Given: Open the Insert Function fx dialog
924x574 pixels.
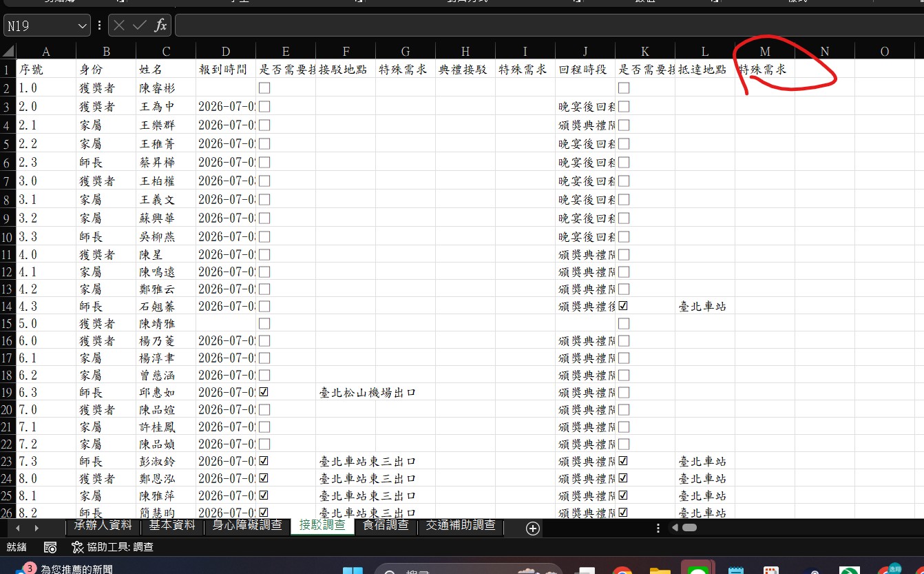Looking at the screenshot, I should pyautogui.click(x=160, y=25).
